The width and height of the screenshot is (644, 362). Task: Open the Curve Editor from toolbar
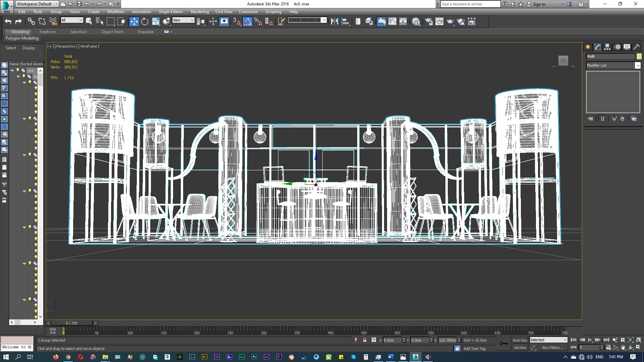point(392,22)
